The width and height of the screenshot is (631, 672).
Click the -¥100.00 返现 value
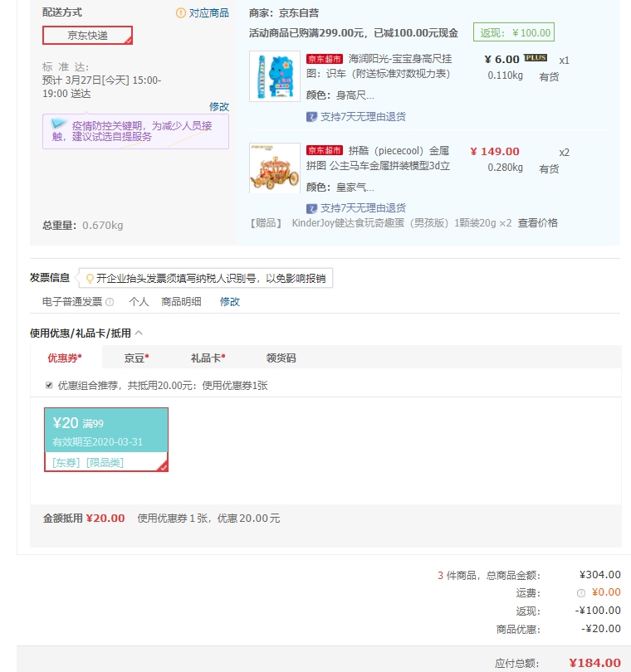(x=598, y=611)
